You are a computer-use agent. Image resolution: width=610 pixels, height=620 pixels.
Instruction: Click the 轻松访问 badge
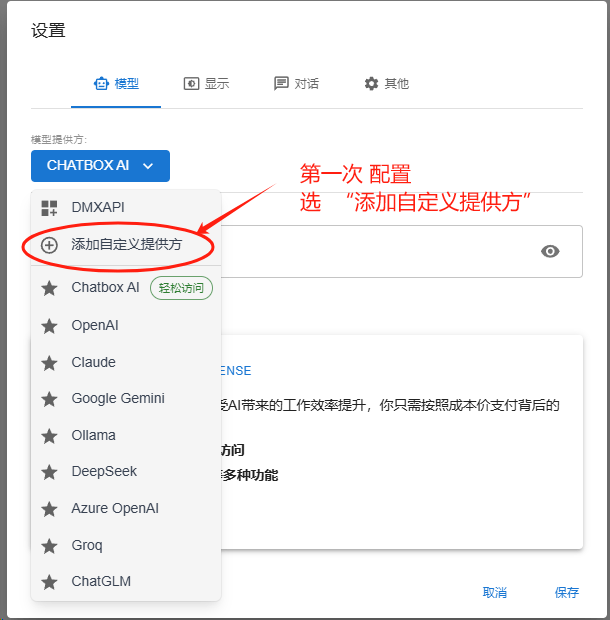(181, 288)
